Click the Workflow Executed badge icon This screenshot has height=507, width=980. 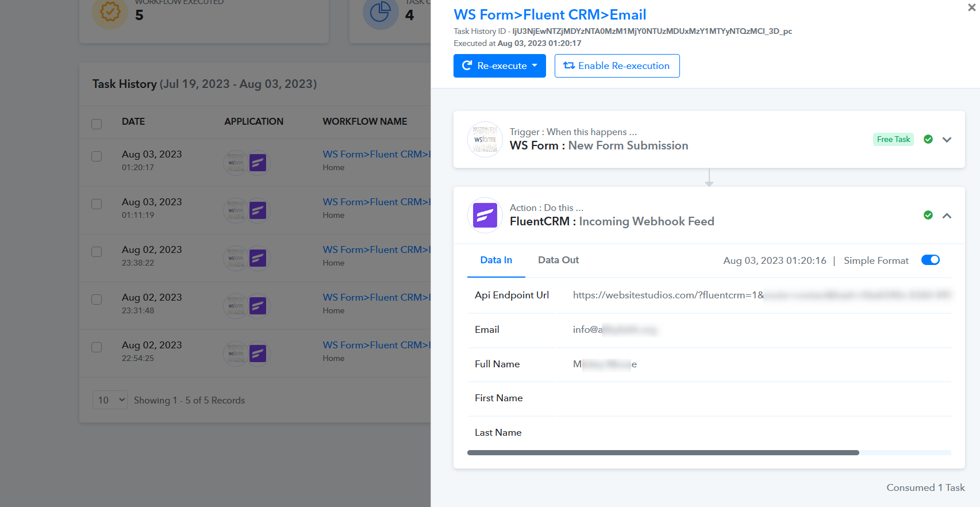tap(110, 13)
